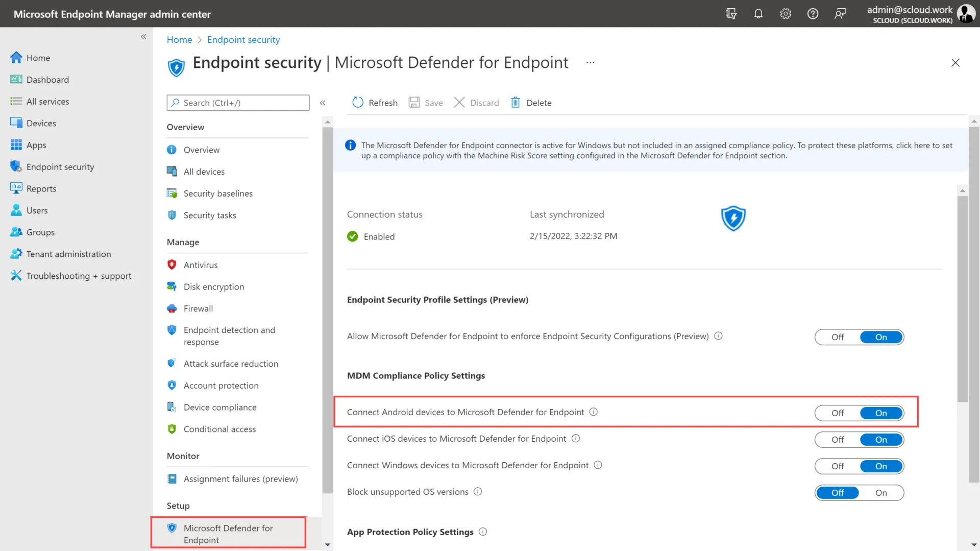Image resolution: width=980 pixels, height=551 pixels.
Task: Open Reports in left navigation
Action: (x=33, y=188)
